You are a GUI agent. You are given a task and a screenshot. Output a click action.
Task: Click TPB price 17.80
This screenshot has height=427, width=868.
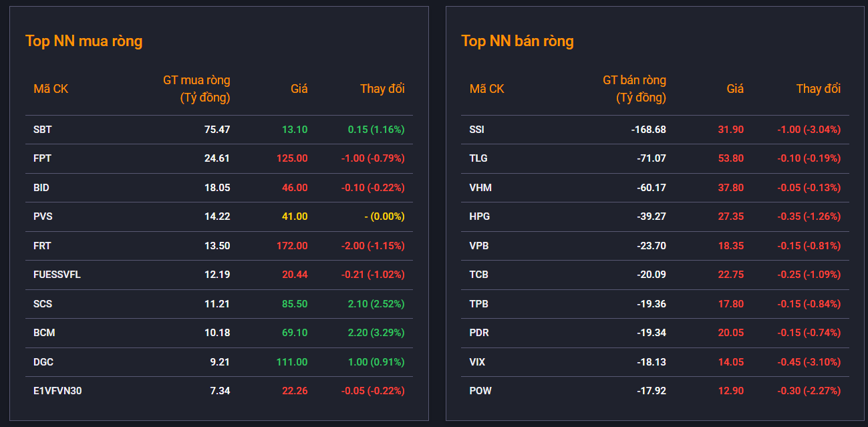[x=731, y=304]
